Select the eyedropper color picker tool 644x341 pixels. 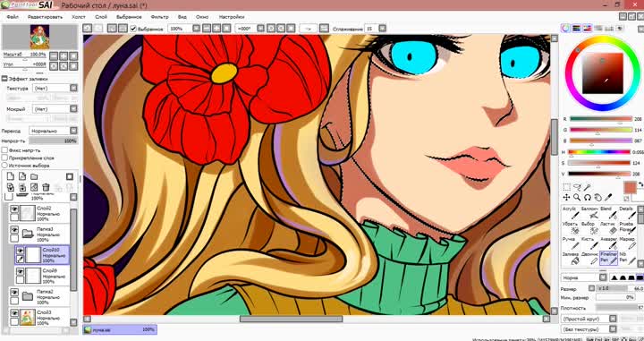[609, 198]
